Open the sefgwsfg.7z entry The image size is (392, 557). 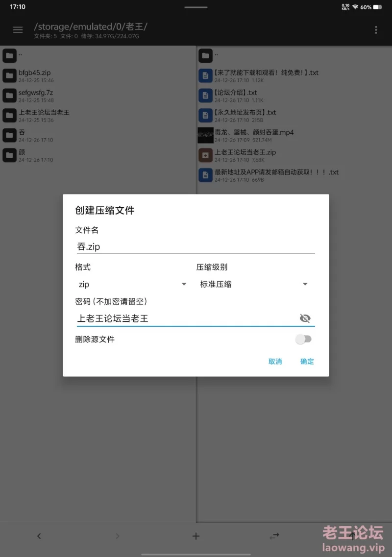98,95
